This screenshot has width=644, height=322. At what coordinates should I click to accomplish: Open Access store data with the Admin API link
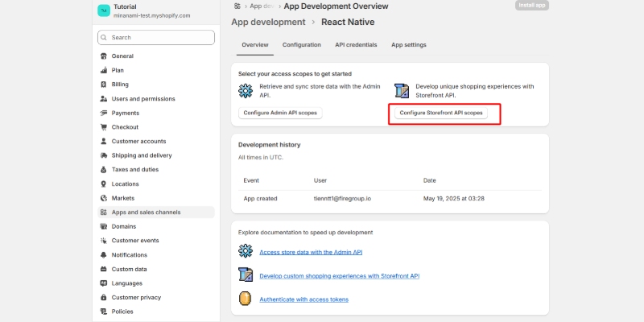tap(311, 252)
